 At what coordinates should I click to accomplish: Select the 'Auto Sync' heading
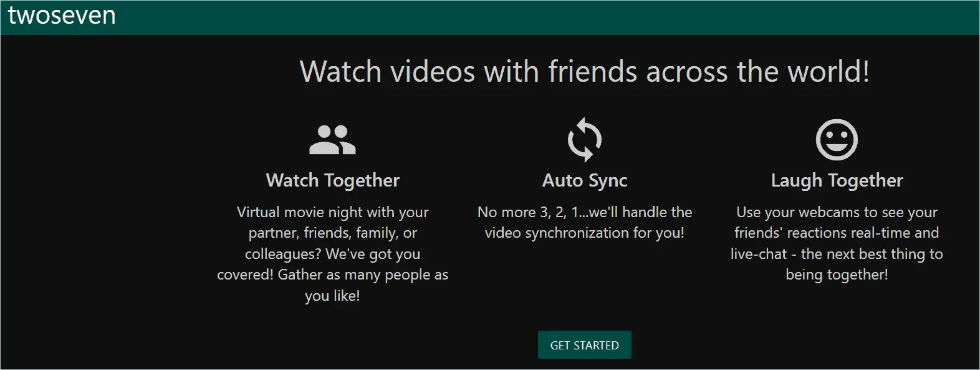[x=585, y=180]
